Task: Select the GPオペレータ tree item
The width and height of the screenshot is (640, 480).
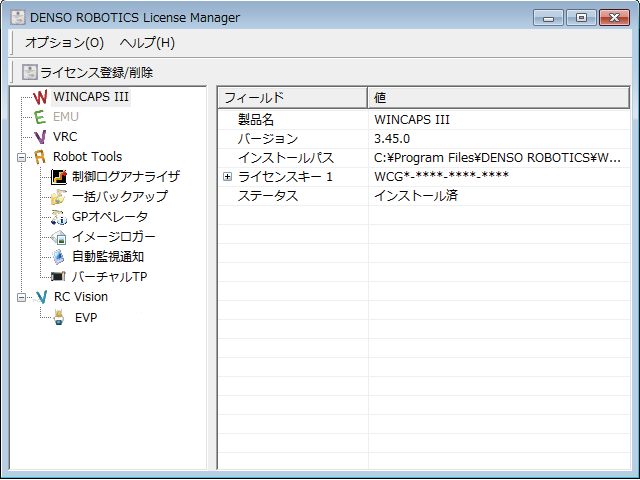Action: point(110,217)
